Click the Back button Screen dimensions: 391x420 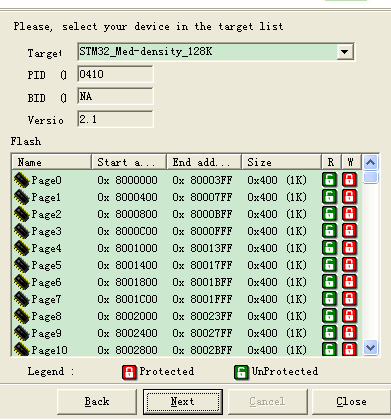(x=97, y=401)
